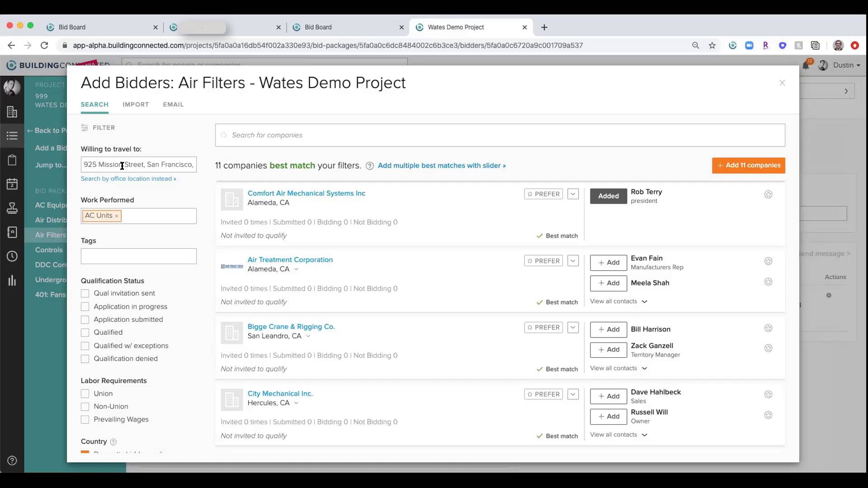
Task: Click the clock history icon in sidebar
Action: click(12, 256)
